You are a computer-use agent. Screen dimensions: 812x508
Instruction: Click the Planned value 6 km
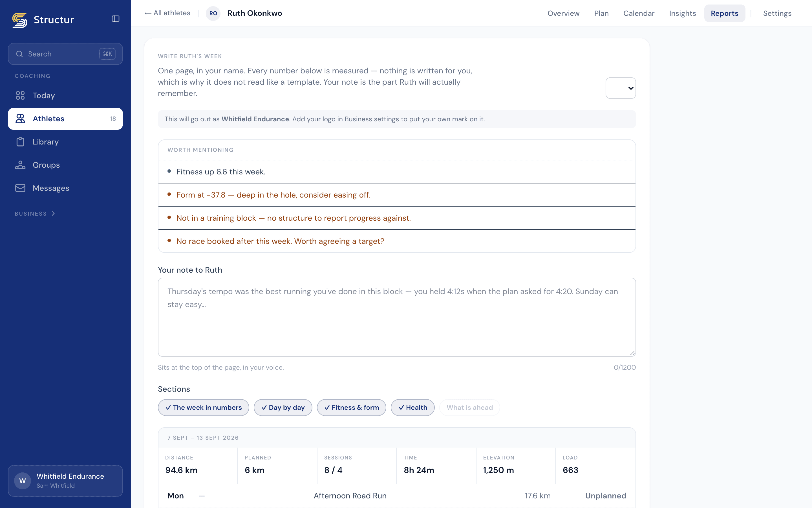255,470
